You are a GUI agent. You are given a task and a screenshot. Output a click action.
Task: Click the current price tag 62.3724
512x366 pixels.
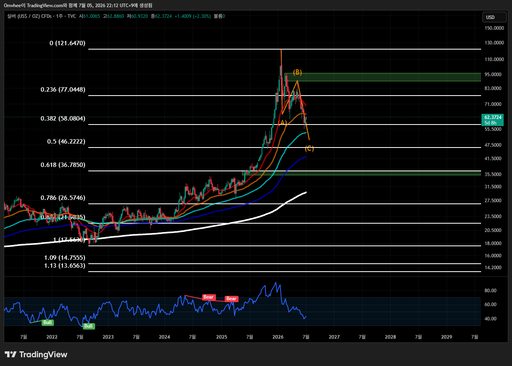click(493, 120)
